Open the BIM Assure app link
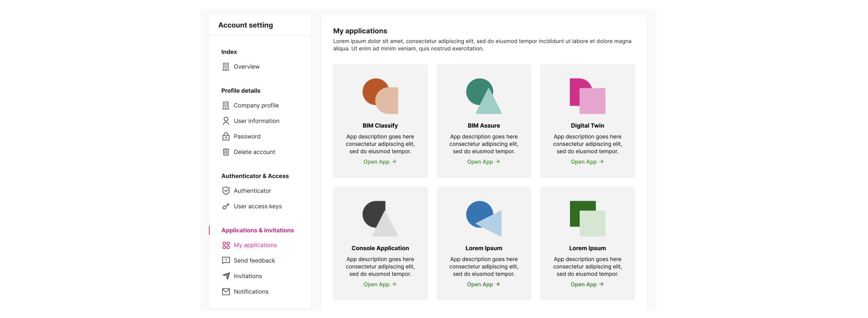This screenshot has height=318, width=868. (x=483, y=162)
